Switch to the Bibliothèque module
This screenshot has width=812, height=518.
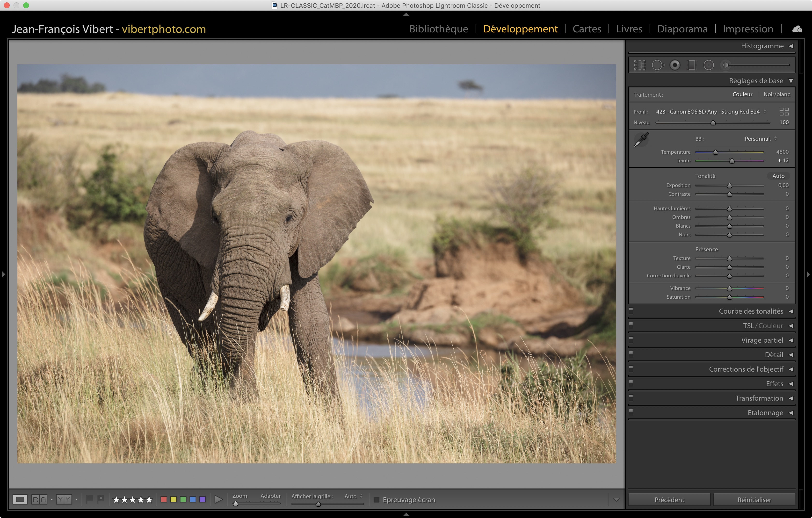pyautogui.click(x=438, y=29)
